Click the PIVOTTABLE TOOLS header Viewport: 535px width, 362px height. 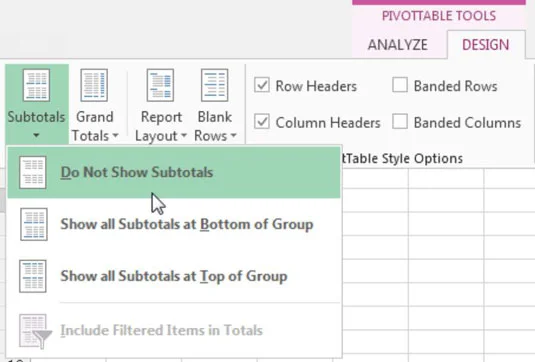click(439, 16)
